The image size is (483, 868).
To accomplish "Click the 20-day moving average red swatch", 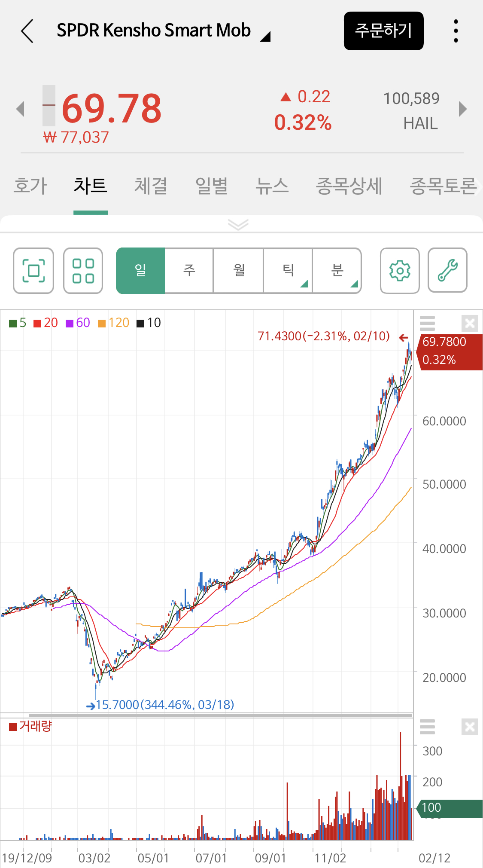I will coord(37,323).
